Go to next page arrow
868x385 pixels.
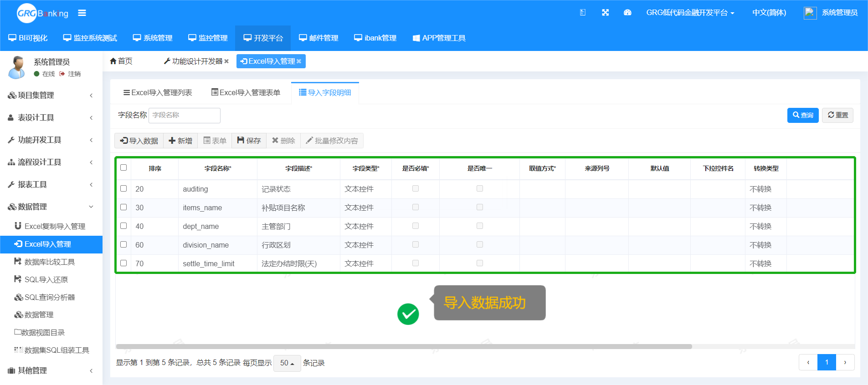coord(845,362)
